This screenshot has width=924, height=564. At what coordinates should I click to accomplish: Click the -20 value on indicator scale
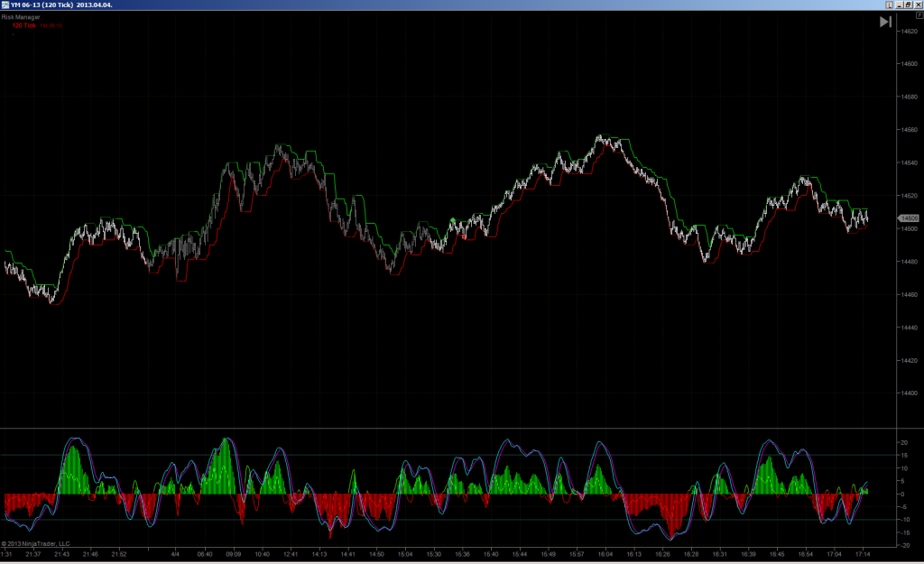(904, 546)
